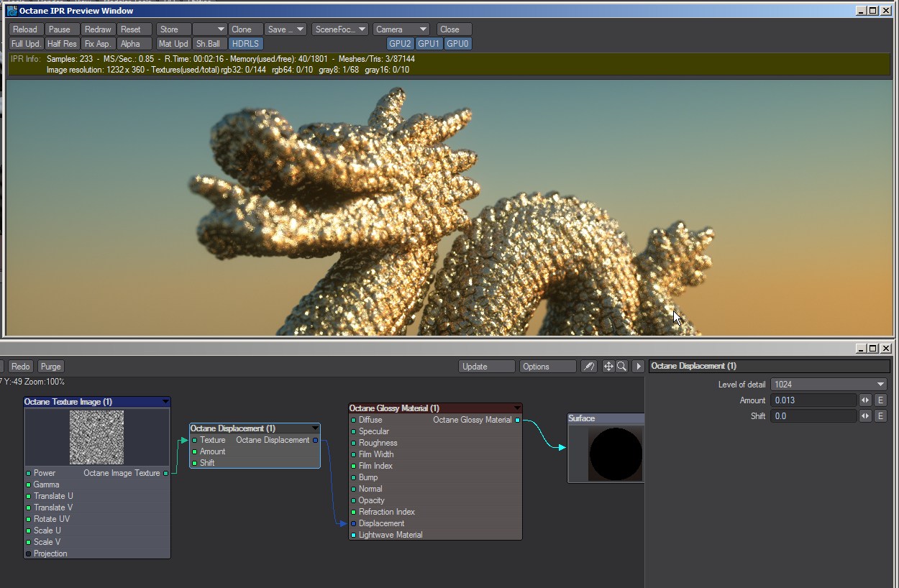
Task: Click the pan/move view icon in node editor
Action: point(608,367)
